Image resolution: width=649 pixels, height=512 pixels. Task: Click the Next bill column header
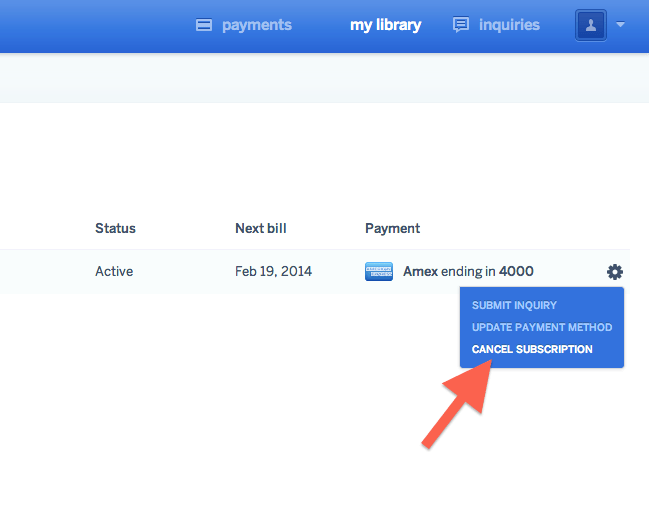pyautogui.click(x=262, y=228)
